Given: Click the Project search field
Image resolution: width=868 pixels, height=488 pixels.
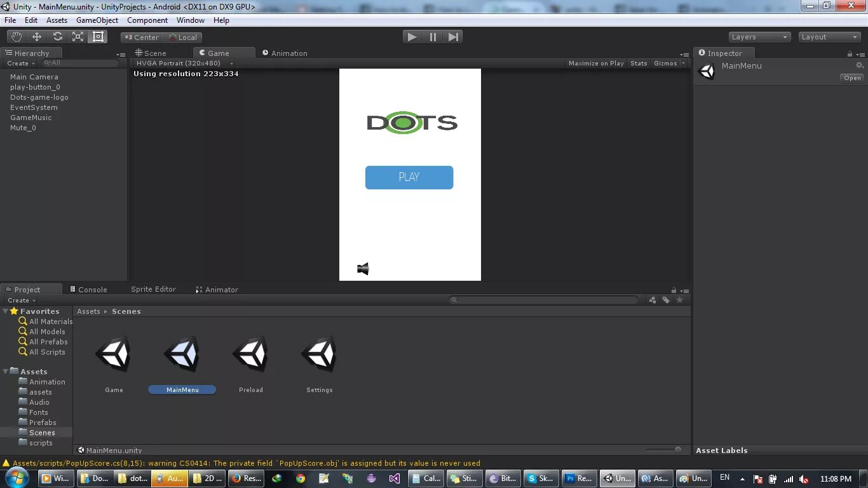Looking at the screenshot, I should coord(544,300).
